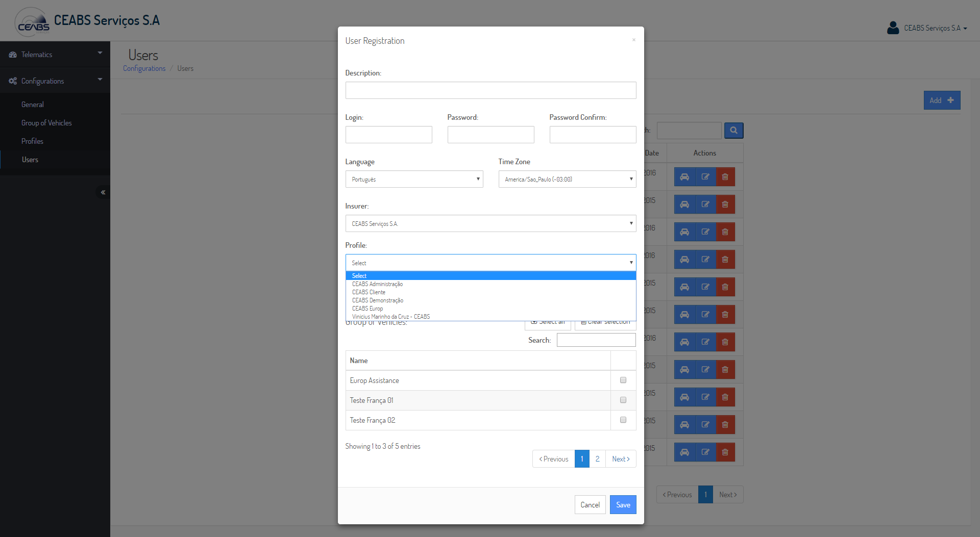Screen dimensions: 980x537
Task: Open the Language dropdown showing Português
Action: click(x=414, y=179)
